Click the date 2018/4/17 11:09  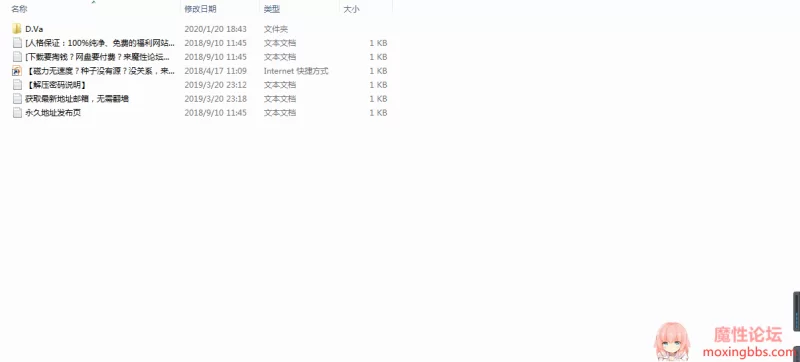[215, 71]
